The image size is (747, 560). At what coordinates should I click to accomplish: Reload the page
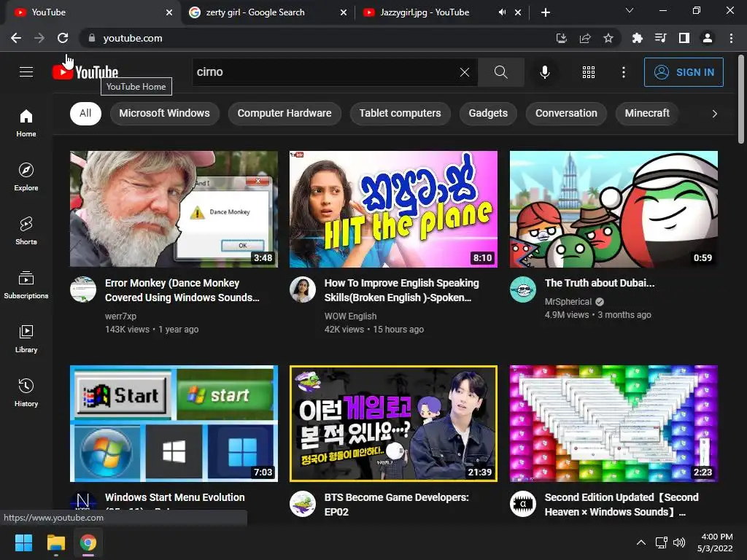63,38
